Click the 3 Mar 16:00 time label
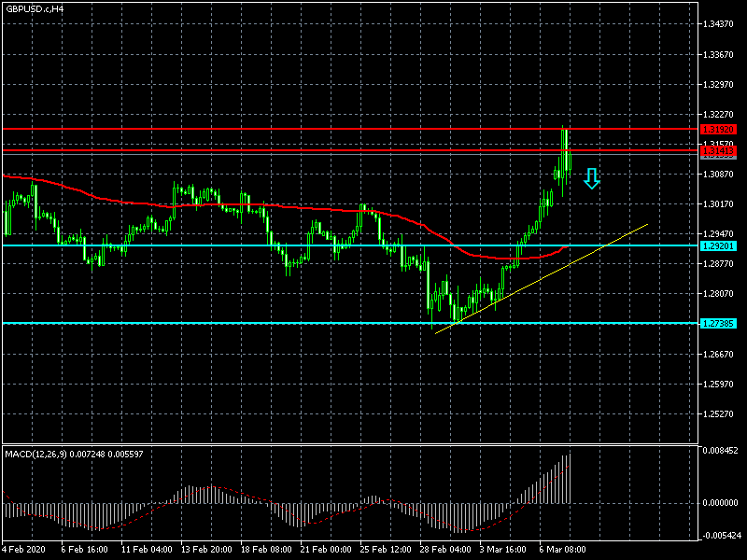 pos(504,549)
